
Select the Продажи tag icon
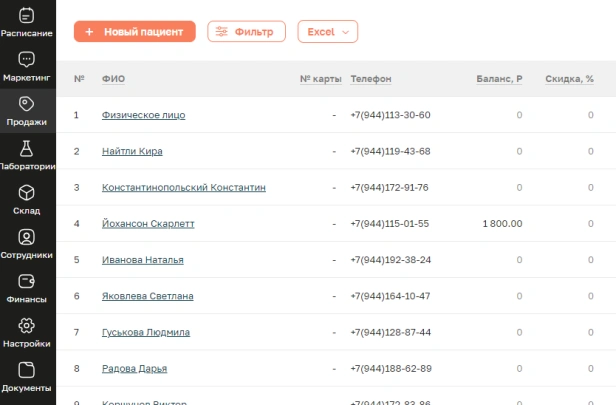[x=27, y=104]
